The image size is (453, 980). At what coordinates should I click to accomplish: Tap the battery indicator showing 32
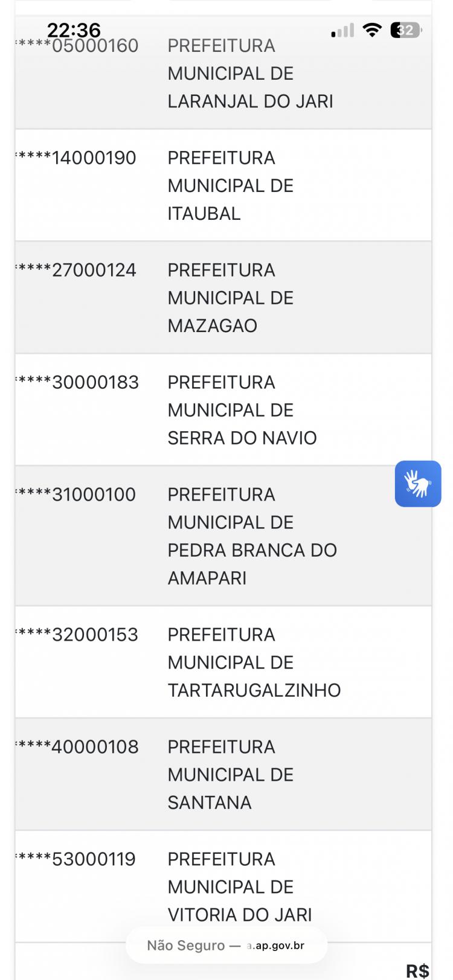click(x=406, y=30)
